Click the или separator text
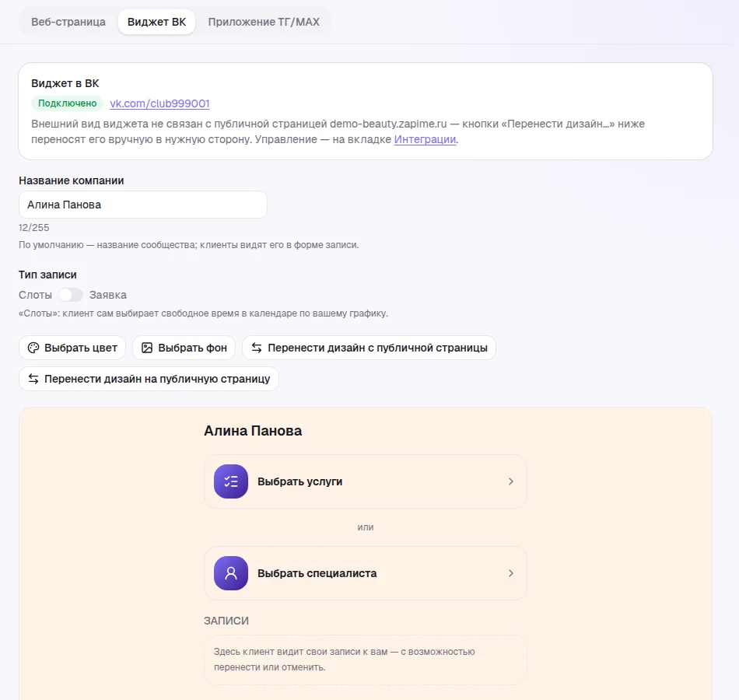Screen dimensions: 739x700 click(x=366, y=527)
